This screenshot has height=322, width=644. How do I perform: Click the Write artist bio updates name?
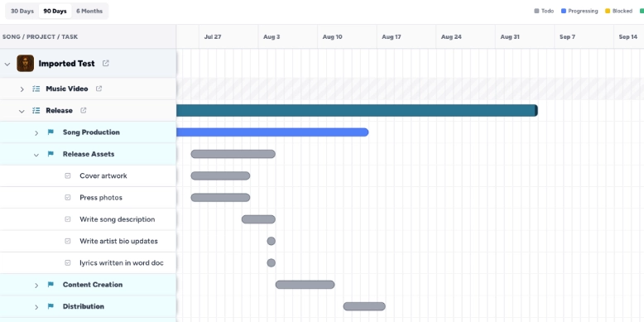(x=118, y=241)
